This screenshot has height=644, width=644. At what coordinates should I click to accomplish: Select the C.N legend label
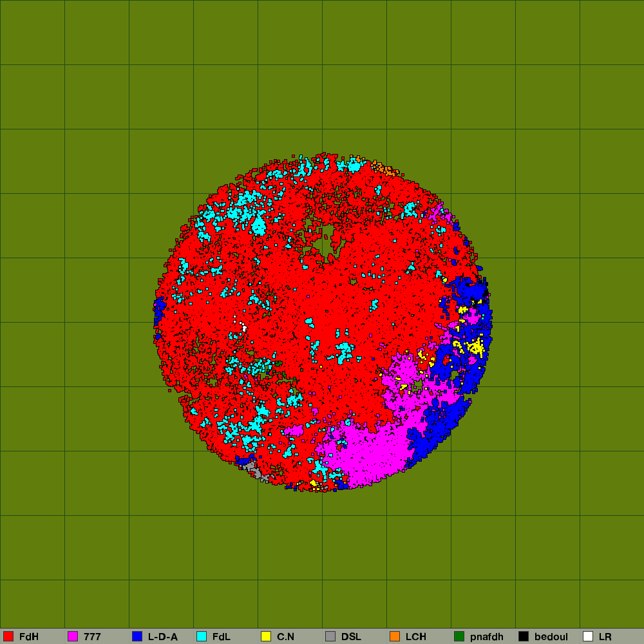(285, 637)
